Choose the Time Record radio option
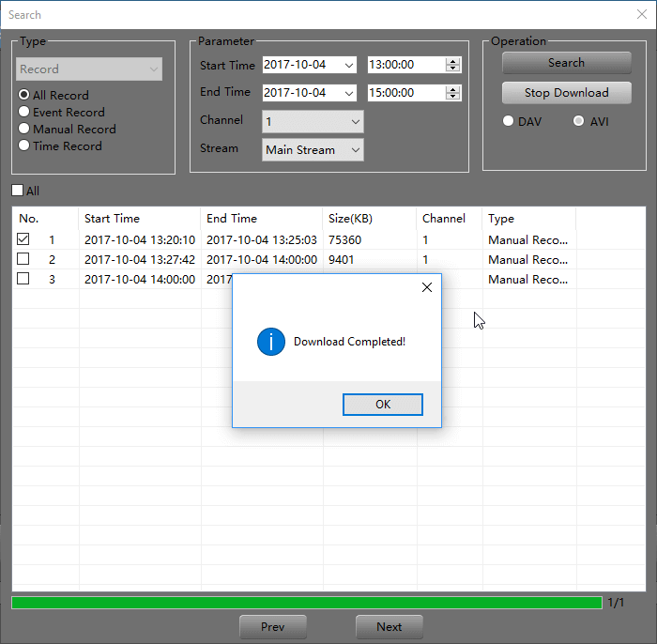 click(24, 146)
